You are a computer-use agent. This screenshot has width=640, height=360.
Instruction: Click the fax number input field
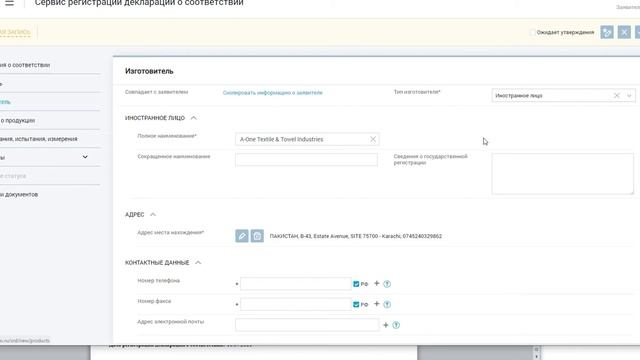[x=296, y=304]
